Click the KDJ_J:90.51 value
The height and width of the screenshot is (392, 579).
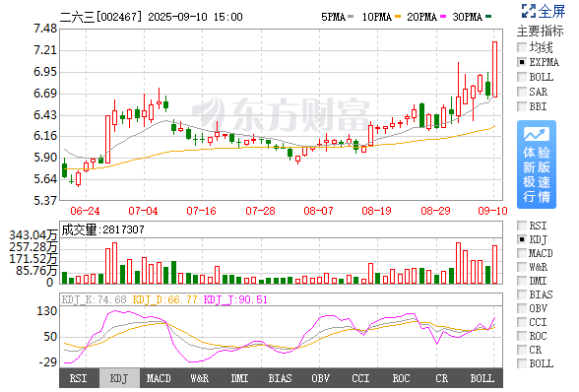tap(235, 299)
